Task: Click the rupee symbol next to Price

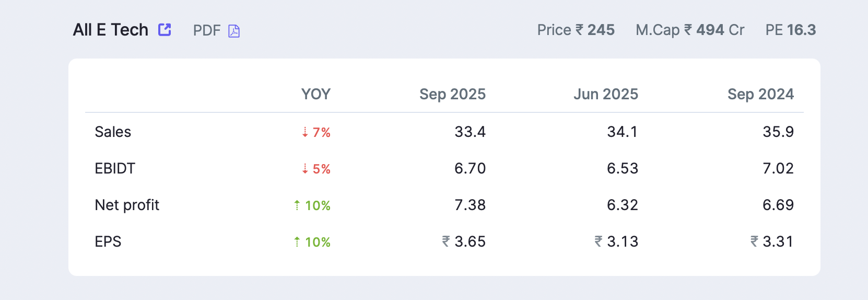Action: click(579, 30)
